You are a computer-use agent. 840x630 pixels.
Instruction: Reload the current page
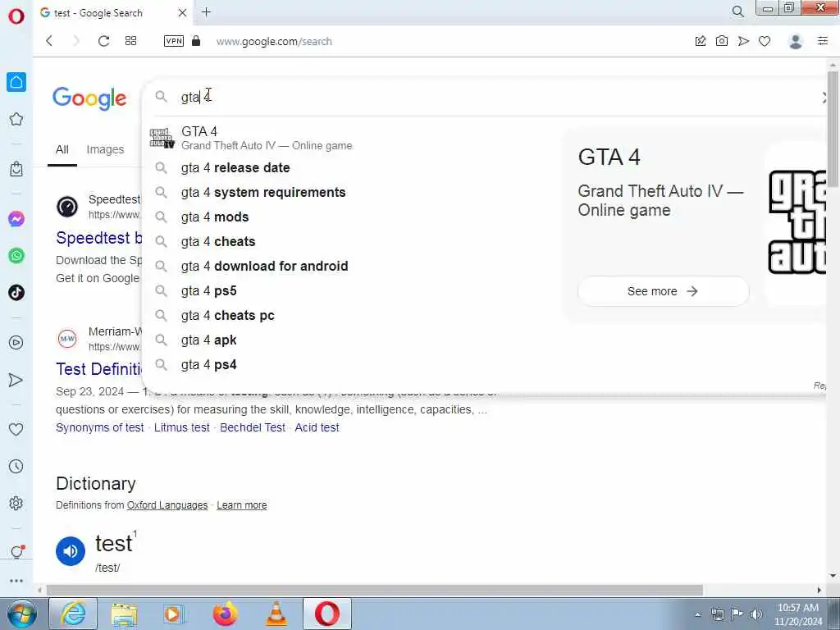tap(104, 41)
